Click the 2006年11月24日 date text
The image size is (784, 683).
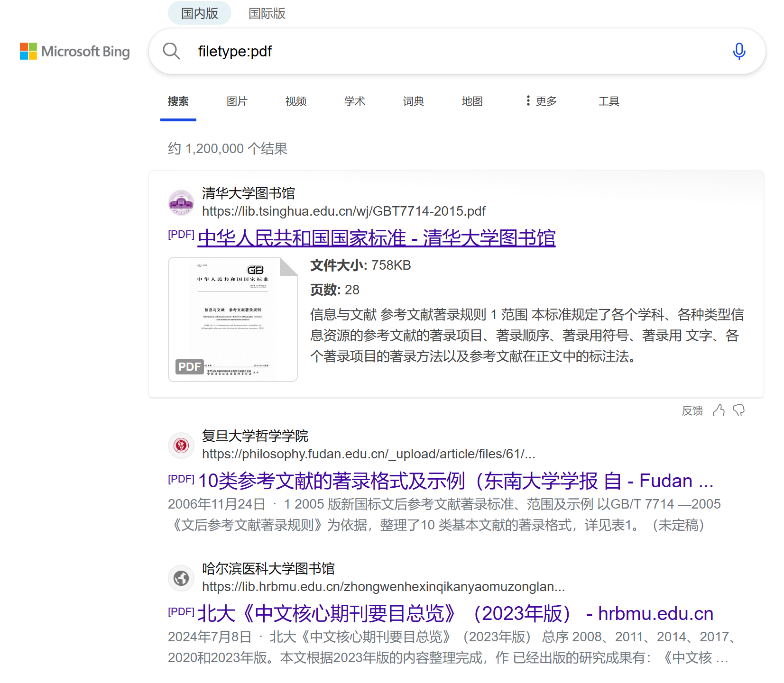[216, 504]
